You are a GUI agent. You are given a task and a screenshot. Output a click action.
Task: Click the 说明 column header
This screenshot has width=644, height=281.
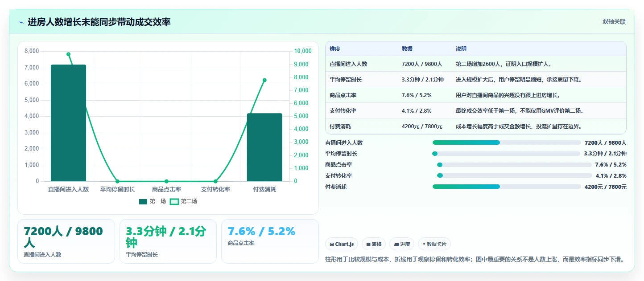pos(461,49)
